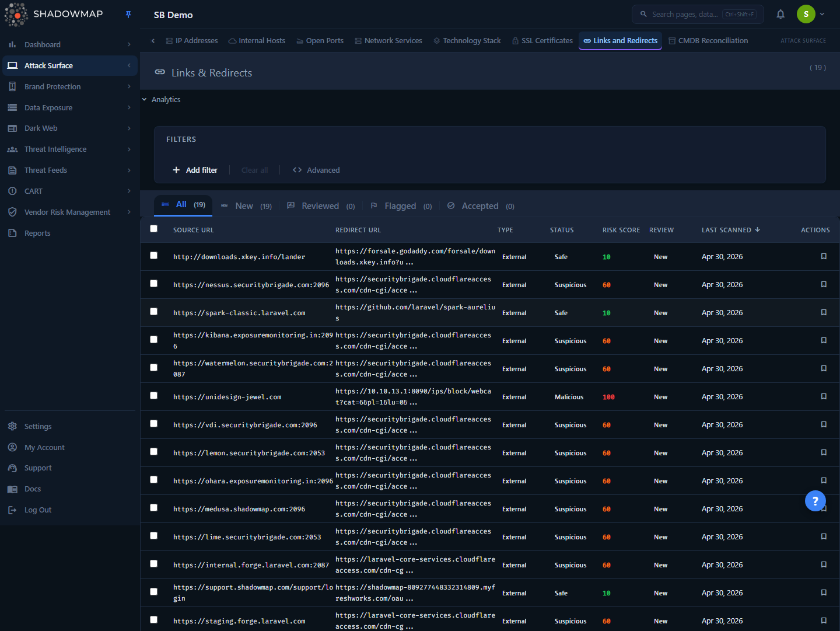Expand the Vendor Risk Management menu

[x=129, y=212]
